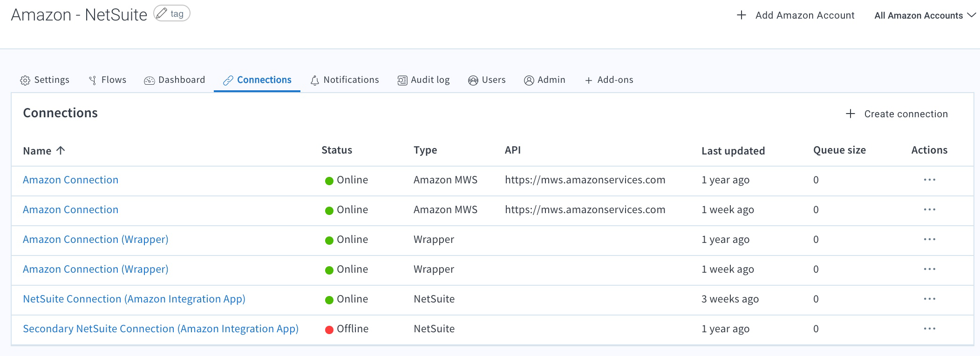The height and width of the screenshot is (356, 980).
Task: Click the green status dot of NetSuite Connection row
Action: (x=329, y=300)
